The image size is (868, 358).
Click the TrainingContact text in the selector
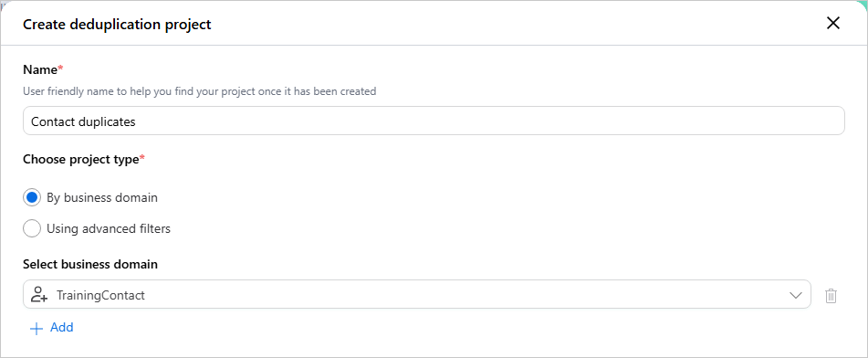pyautogui.click(x=100, y=295)
